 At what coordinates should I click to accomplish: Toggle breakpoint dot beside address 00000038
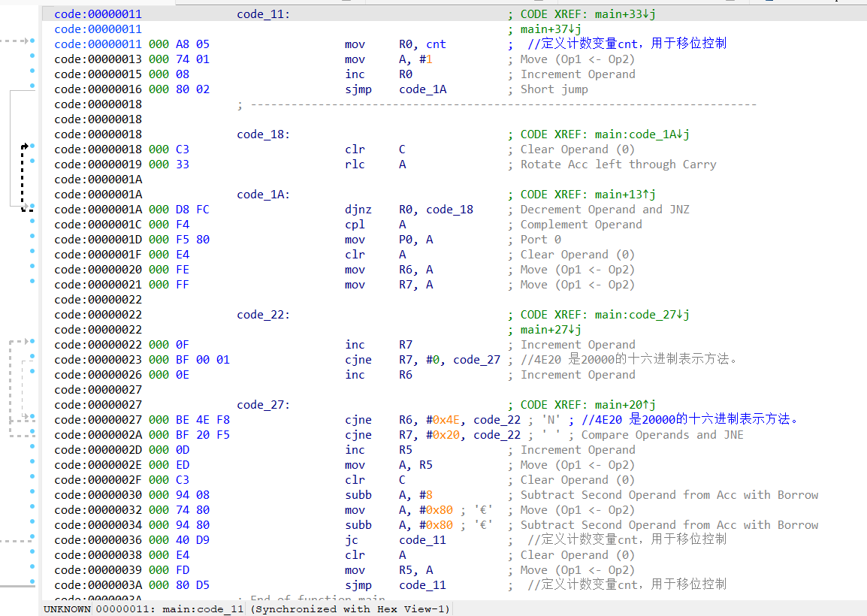[32, 552]
